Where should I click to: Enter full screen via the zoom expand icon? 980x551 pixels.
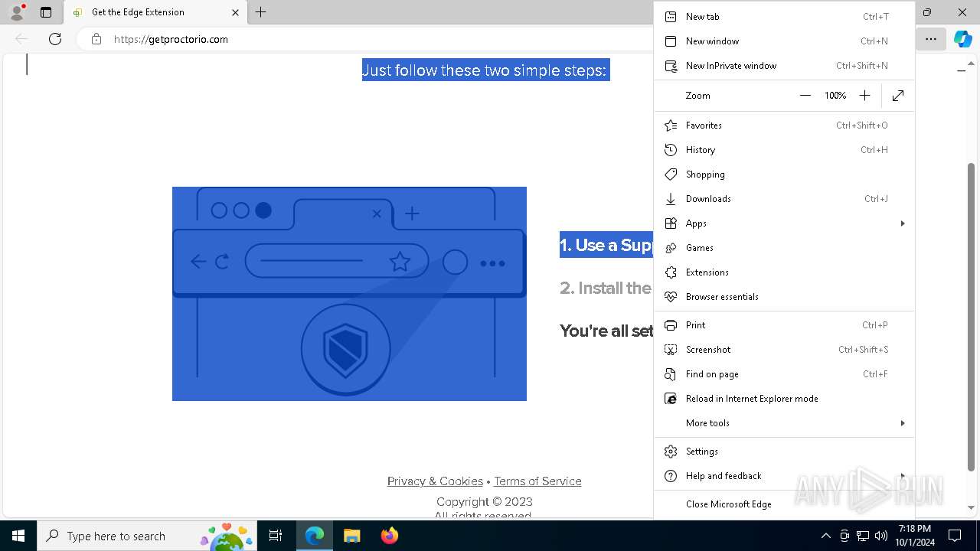click(x=898, y=96)
